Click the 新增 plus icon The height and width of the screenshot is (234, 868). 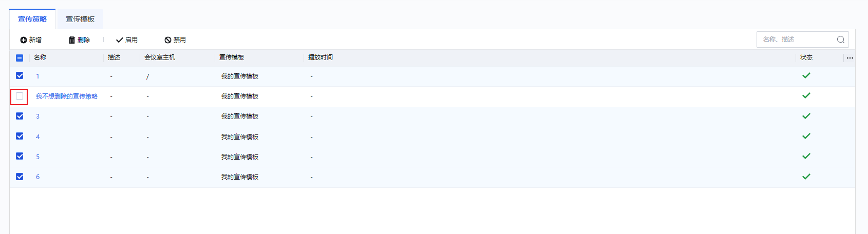[24, 40]
